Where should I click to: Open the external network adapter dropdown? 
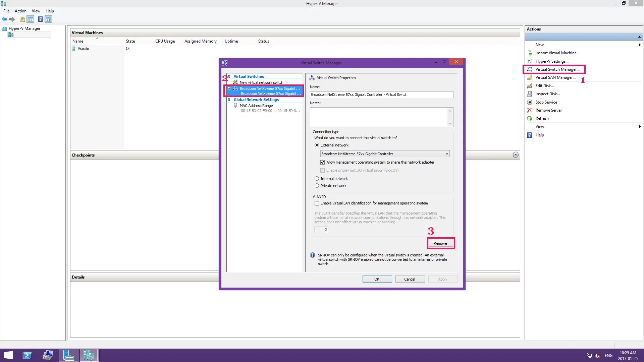pyautogui.click(x=446, y=154)
